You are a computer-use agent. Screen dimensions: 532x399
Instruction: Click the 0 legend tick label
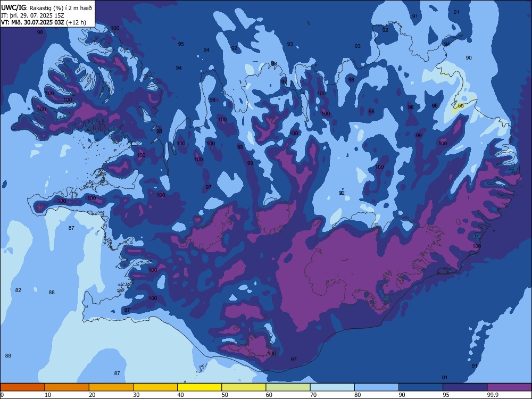(2, 395)
